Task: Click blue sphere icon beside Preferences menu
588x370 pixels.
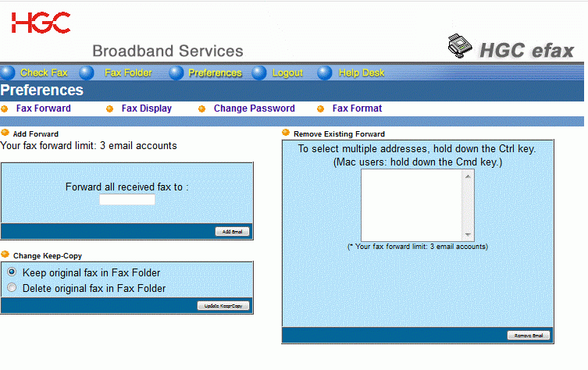Action: pos(176,73)
